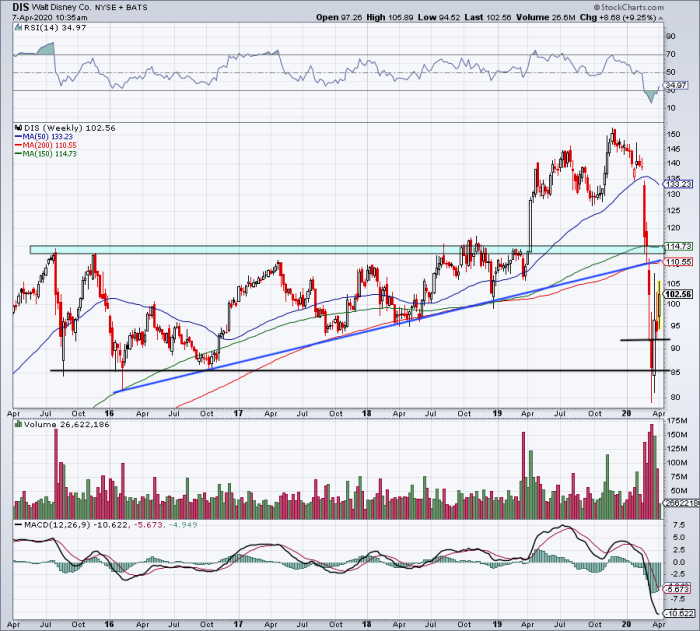Click the red MA(200) legend line swatch
This screenshot has width=700, height=631.
pyautogui.click(x=18, y=146)
